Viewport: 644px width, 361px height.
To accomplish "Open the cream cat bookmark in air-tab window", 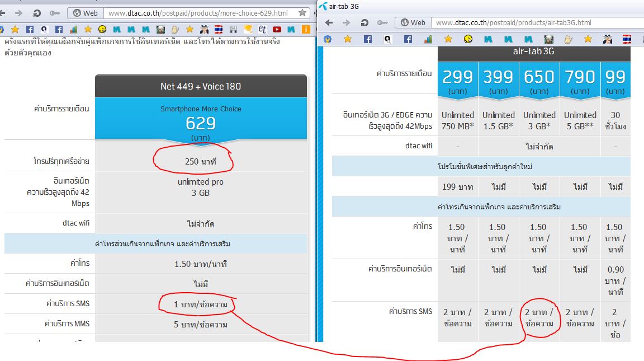I will point(569,39).
